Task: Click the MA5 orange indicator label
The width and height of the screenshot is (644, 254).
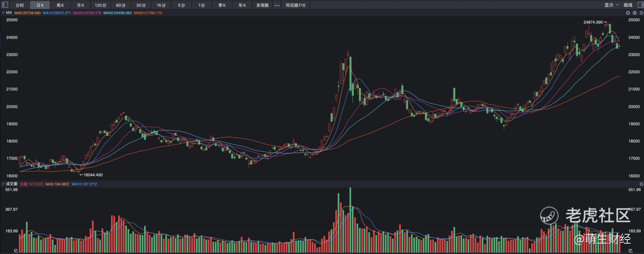Action: coord(27,13)
